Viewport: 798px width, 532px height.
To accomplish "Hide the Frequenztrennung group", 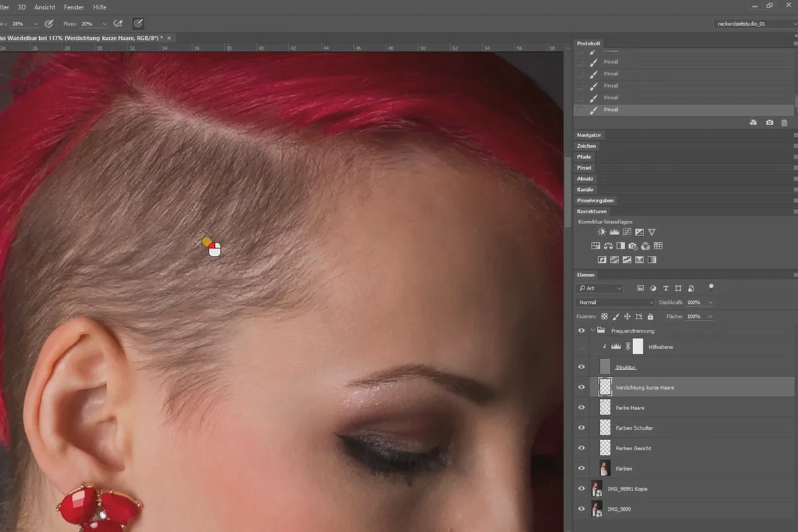I will (x=582, y=331).
